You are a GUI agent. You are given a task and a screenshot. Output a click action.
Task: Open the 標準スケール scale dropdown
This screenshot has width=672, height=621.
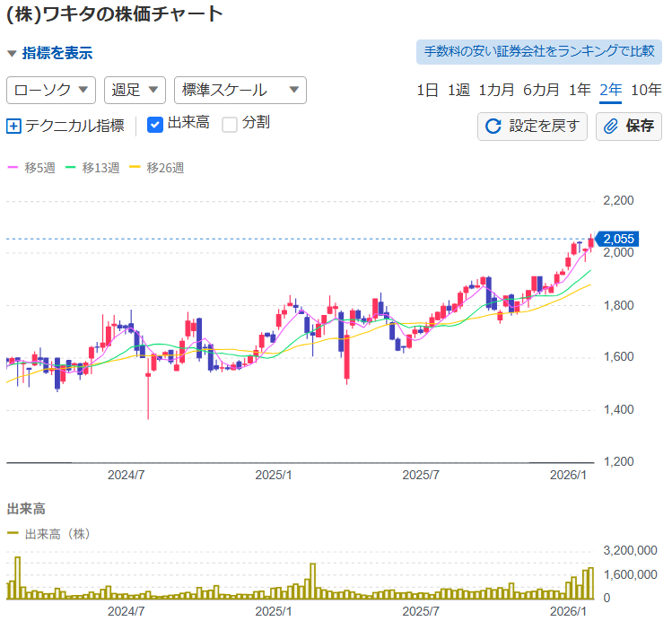[240, 90]
